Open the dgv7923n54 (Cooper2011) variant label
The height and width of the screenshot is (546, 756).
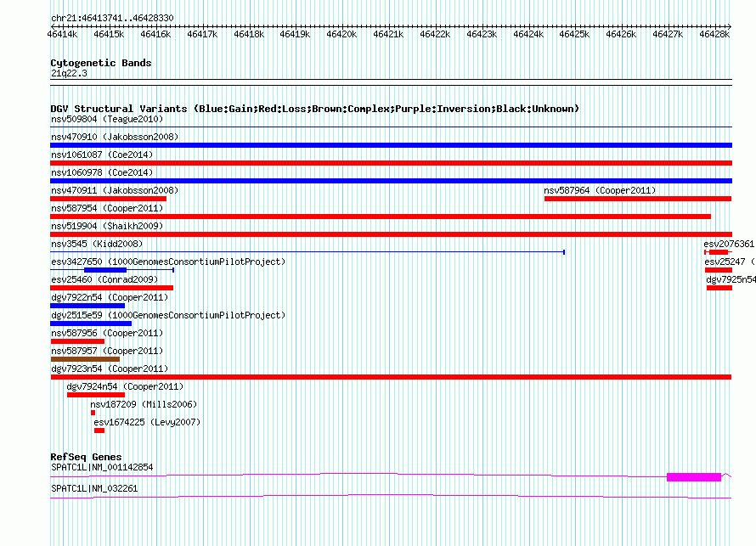pos(110,369)
